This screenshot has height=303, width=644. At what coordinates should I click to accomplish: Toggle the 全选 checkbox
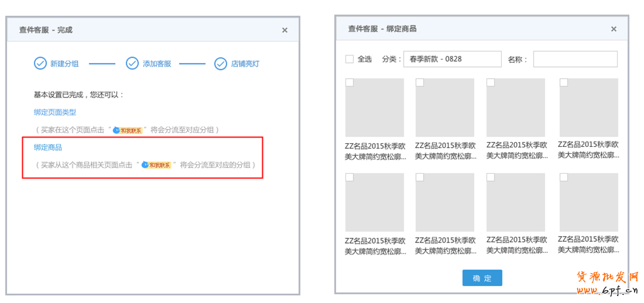pos(350,59)
